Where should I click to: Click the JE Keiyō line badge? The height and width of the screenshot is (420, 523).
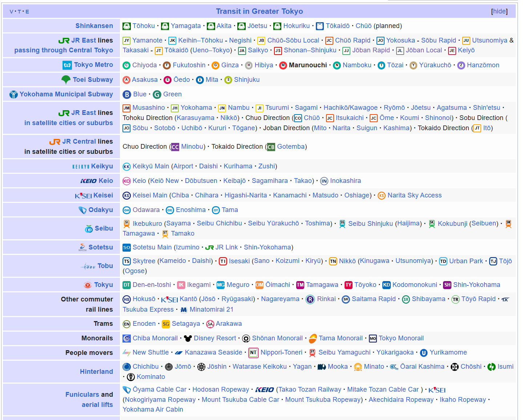[x=452, y=51]
